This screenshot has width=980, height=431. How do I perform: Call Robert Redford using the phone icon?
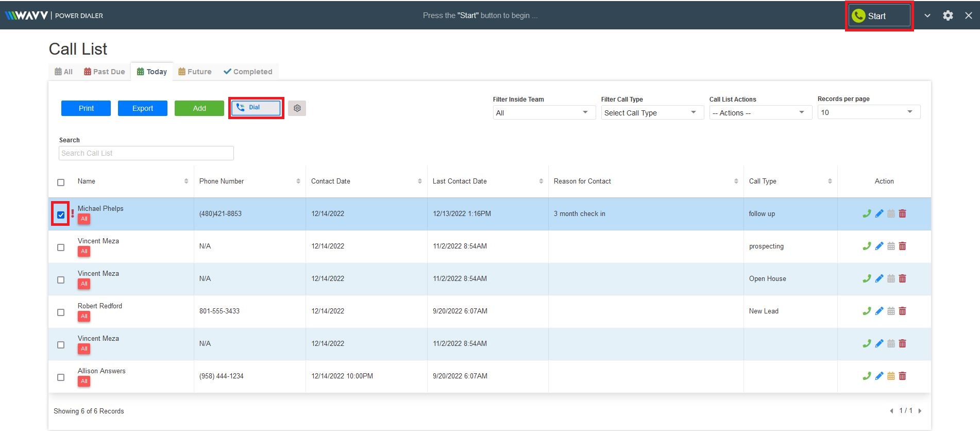coord(867,311)
